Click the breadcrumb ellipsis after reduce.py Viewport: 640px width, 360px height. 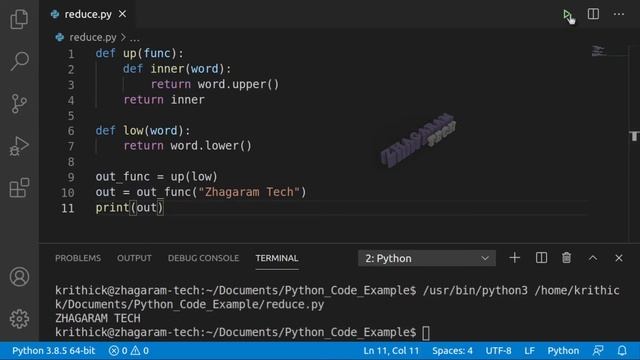[x=135, y=38]
